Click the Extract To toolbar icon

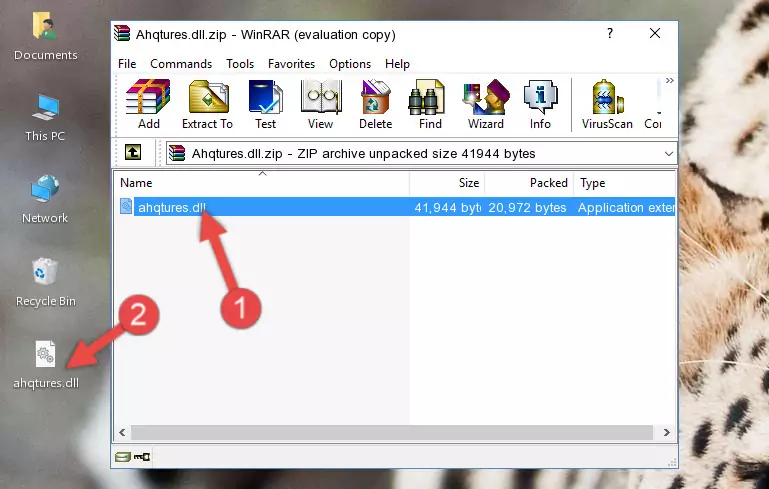[x=207, y=104]
